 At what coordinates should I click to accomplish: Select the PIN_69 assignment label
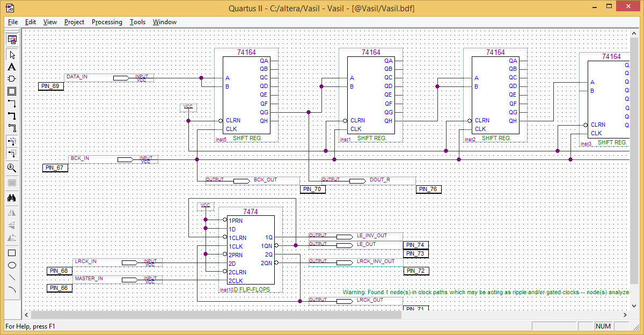[x=52, y=86]
